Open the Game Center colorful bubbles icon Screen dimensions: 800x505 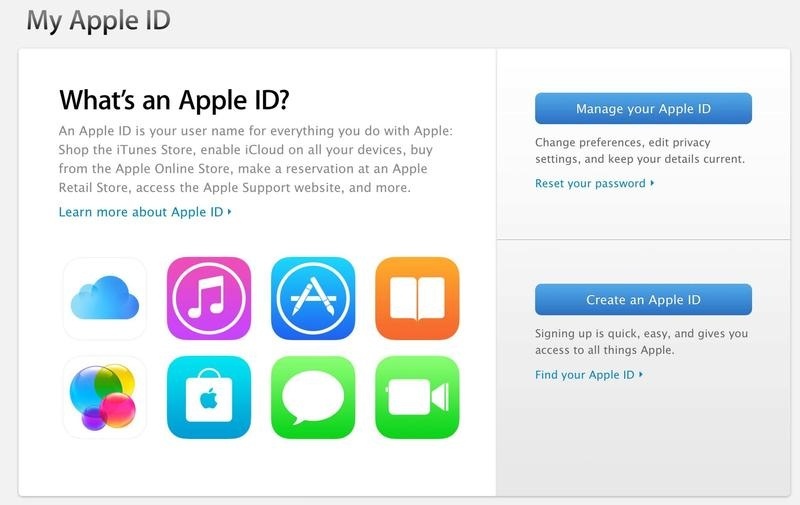pyautogui.click(x=105, y=397)
